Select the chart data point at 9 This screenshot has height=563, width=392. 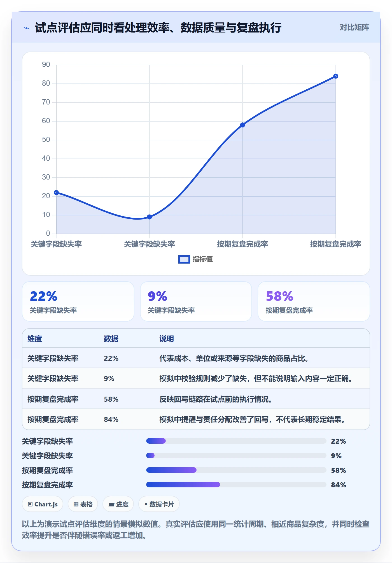pos(150,217)
